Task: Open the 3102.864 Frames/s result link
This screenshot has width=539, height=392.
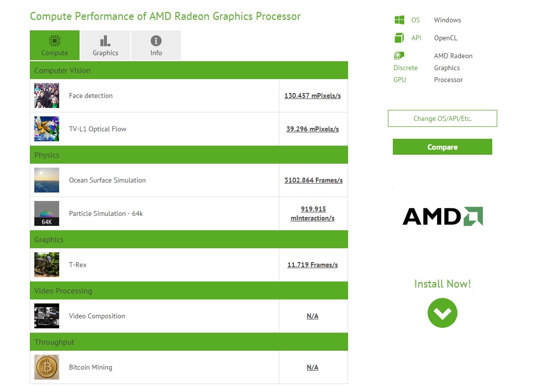Action: [x=313, y=180]
